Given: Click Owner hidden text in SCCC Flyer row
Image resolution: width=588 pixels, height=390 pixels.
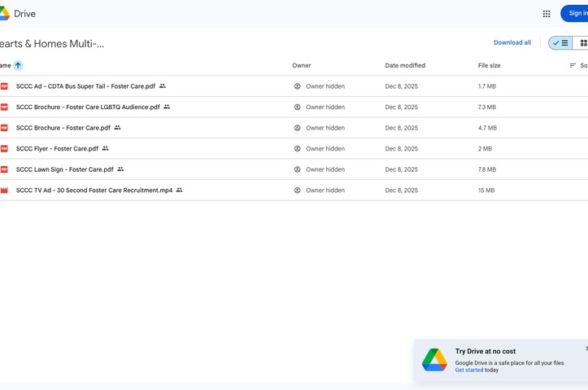Looking at the screenshot, I should [325, 149].
